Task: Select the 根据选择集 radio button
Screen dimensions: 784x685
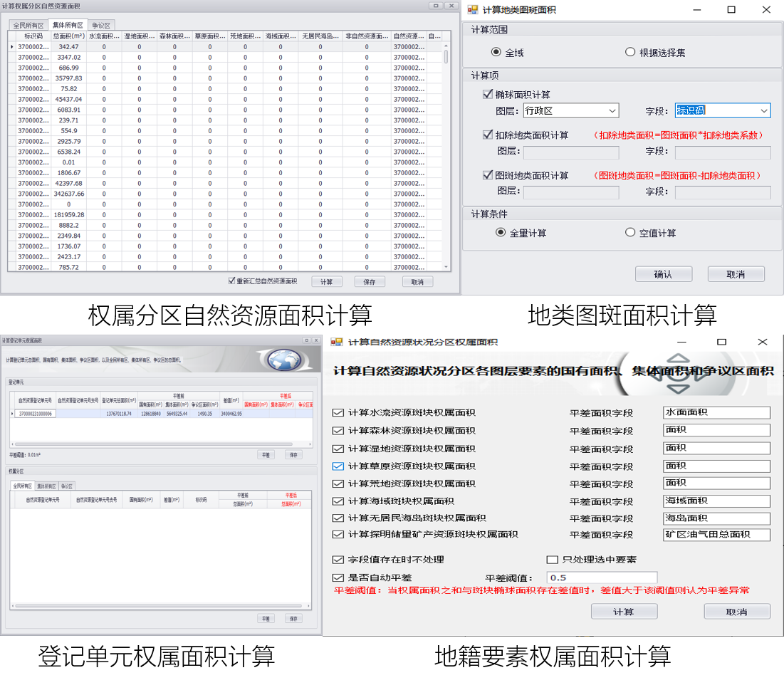Action: 629,52
